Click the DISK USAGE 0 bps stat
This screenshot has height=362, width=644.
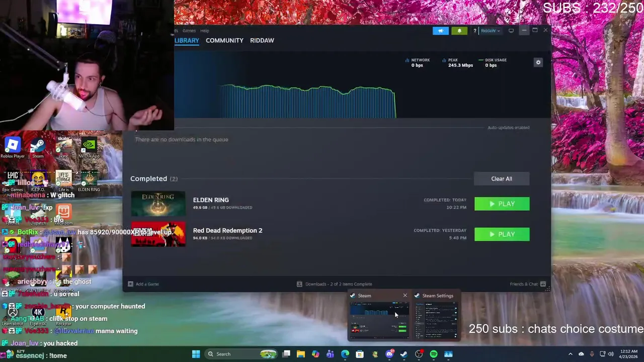[x=493, y=62]
